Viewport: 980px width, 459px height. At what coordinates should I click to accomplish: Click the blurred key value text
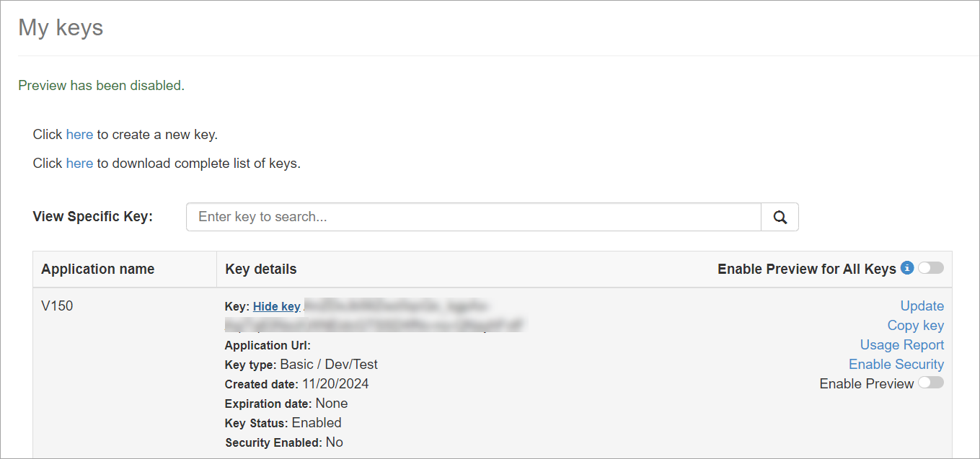(x=375, y=316)
